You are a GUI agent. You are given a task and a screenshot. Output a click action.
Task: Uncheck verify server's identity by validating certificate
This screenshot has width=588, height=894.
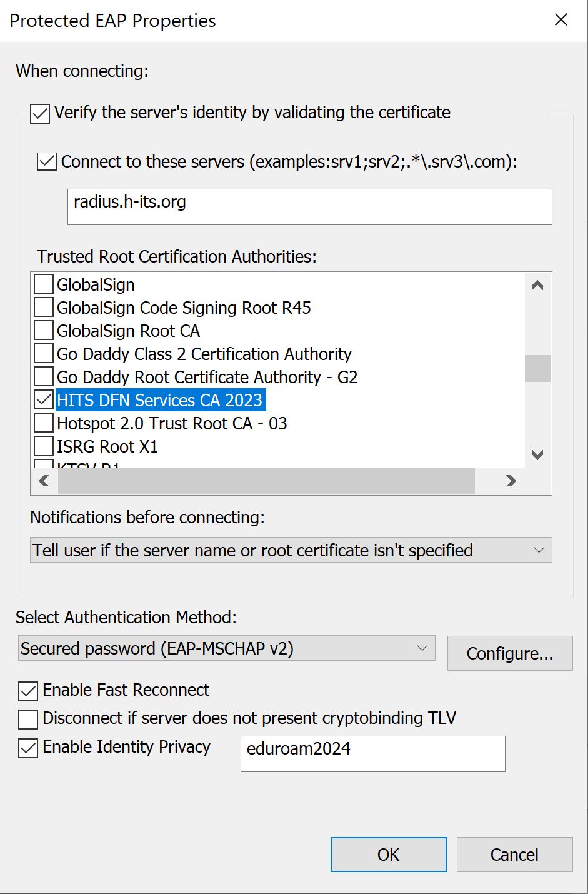pyautogui.click(x=39, y=113)
